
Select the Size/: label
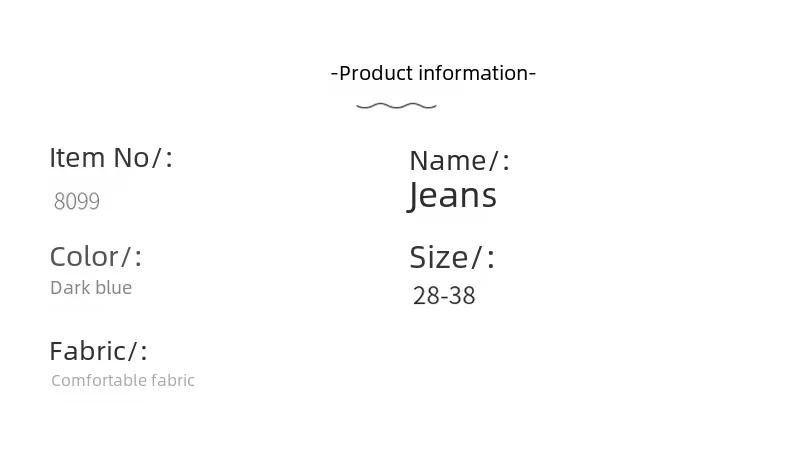[x=452, y=257]
